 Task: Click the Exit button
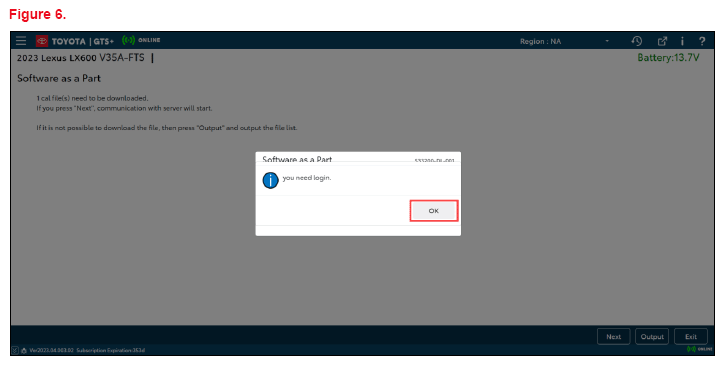[x=691, y=336]
